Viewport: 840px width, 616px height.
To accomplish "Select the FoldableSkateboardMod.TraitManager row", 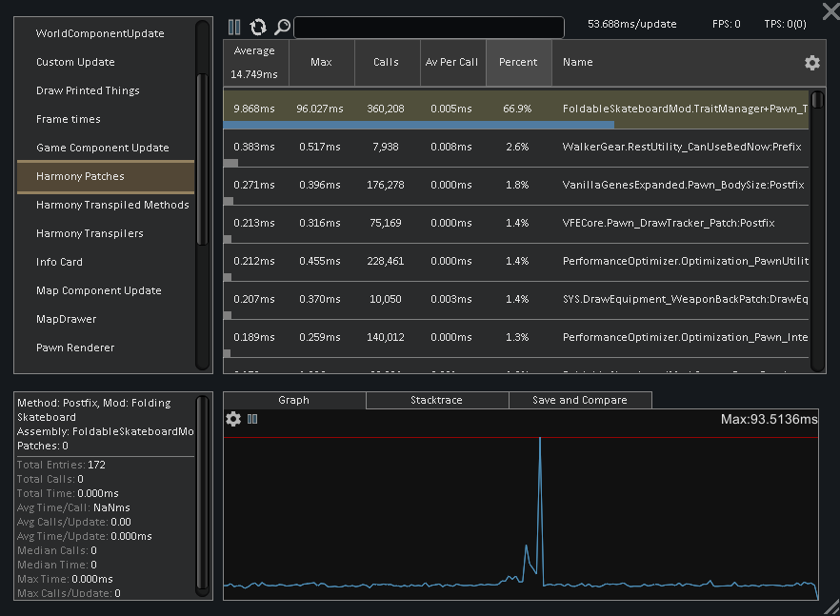I will (516, 109).
